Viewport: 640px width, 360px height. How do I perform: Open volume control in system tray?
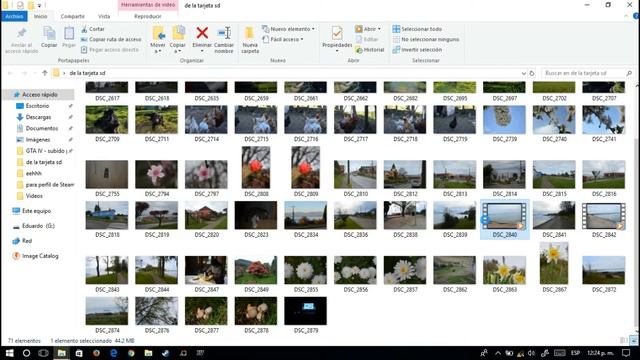[531, 353]
